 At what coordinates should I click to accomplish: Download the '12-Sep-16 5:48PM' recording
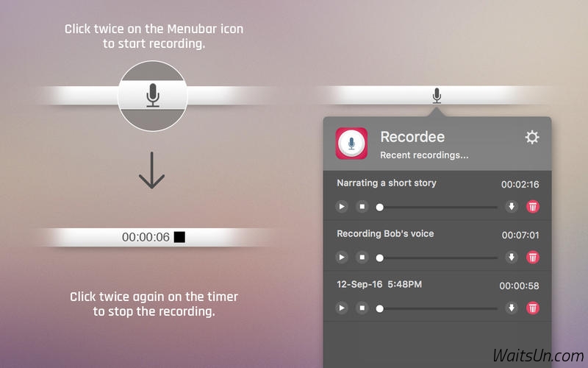[512, 308]
